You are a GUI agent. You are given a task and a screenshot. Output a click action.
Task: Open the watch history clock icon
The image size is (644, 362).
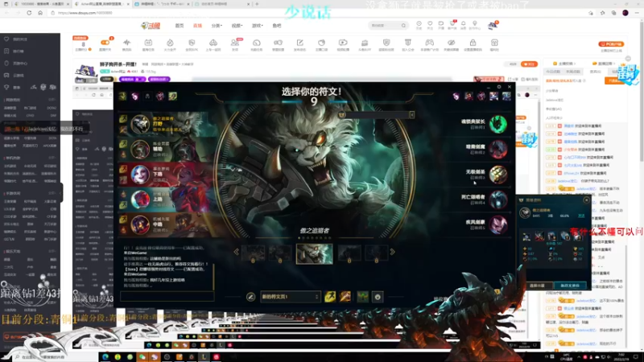pyautogui.click(x=419, y=25)
